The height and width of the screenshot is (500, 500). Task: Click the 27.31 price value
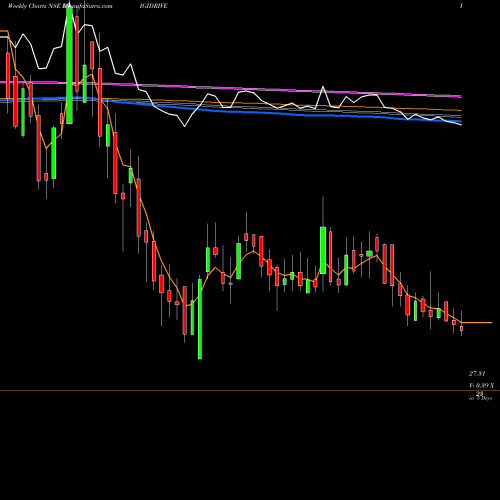pyautogui.click(x=477, y=374)
